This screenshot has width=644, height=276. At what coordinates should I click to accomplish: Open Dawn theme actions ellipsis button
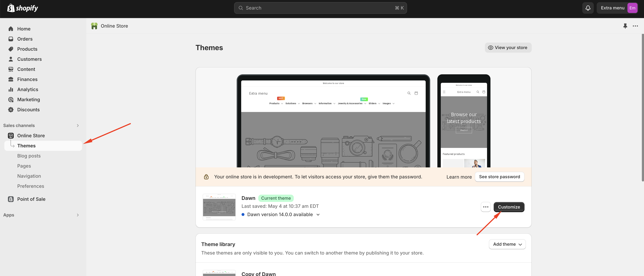tap(485, 207)
